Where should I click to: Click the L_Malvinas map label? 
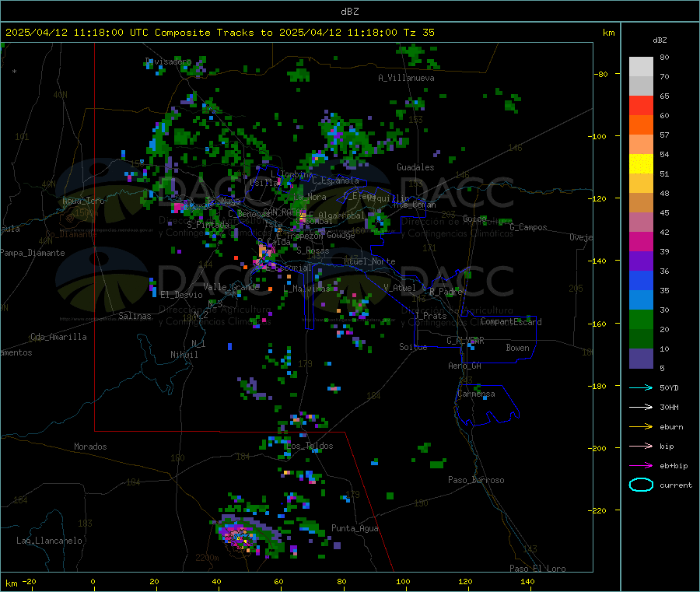pos(306,289)
